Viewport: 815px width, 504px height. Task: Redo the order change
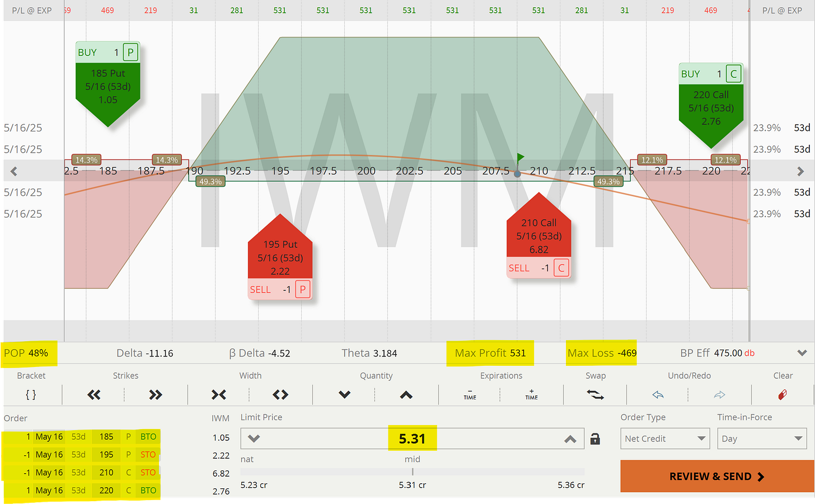[720, 395]
